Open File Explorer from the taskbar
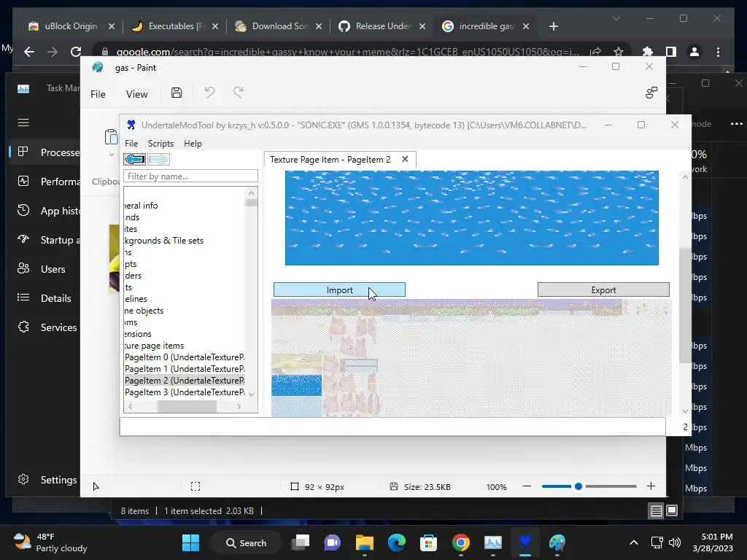Image resolution: width=747 pixels, height=560 pixels. [365, 542]
